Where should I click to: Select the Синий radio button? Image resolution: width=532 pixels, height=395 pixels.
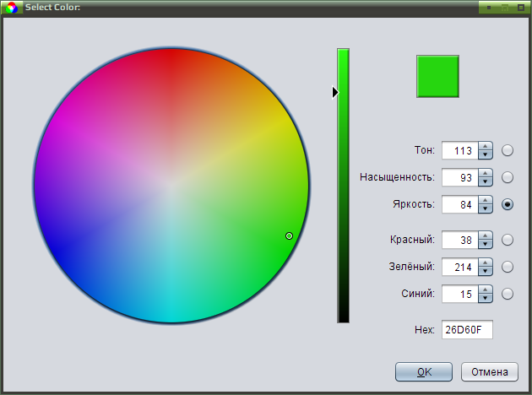pyautogui.click(x=508, y=294)
